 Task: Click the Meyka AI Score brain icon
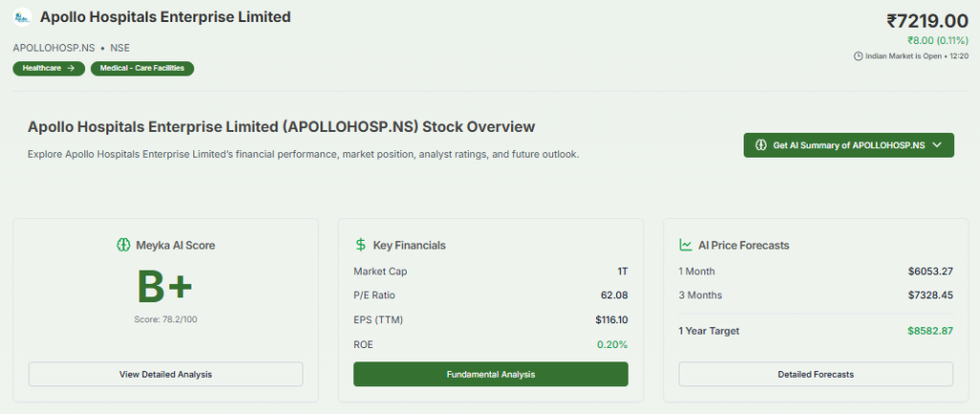[123, 246]
